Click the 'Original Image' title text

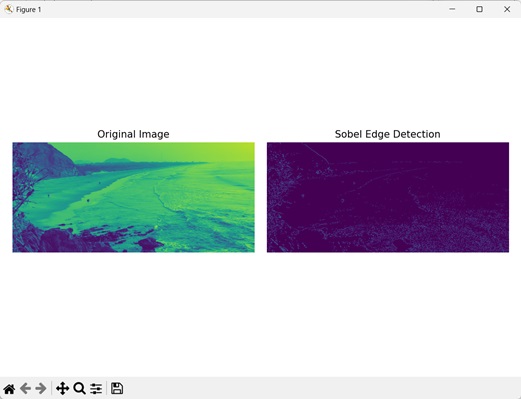(133, 134)
